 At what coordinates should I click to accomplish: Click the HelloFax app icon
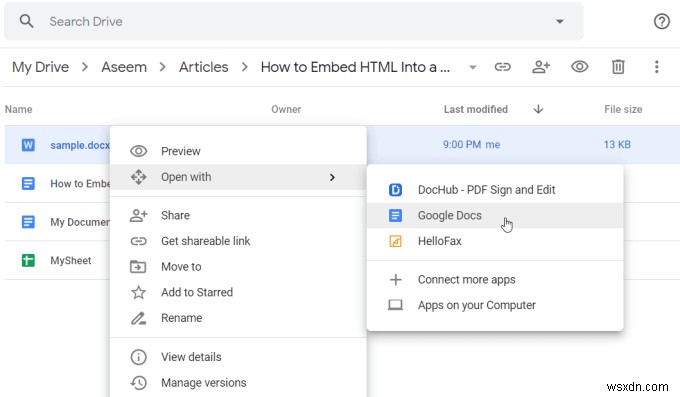tap(395, 241)
